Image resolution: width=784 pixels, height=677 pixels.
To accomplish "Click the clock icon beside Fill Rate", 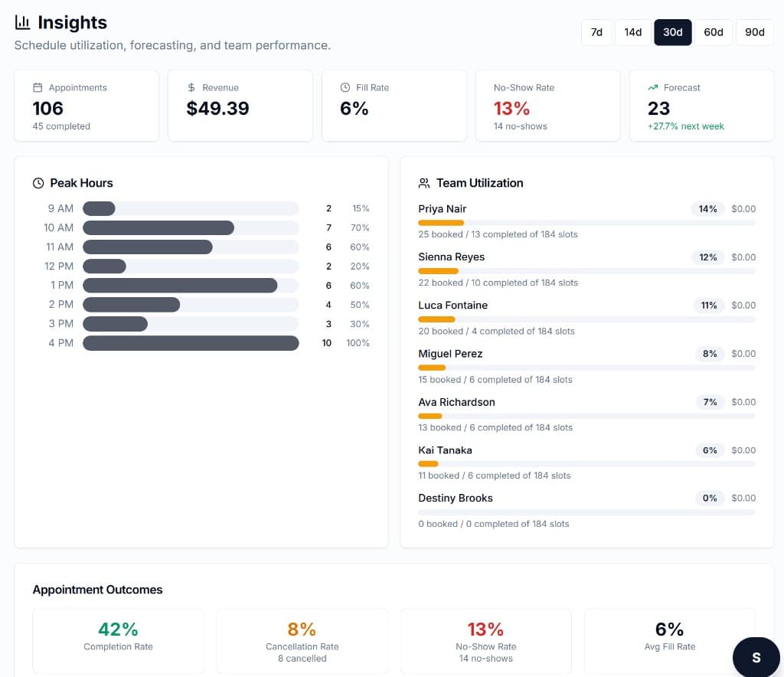I will [345, 88].
